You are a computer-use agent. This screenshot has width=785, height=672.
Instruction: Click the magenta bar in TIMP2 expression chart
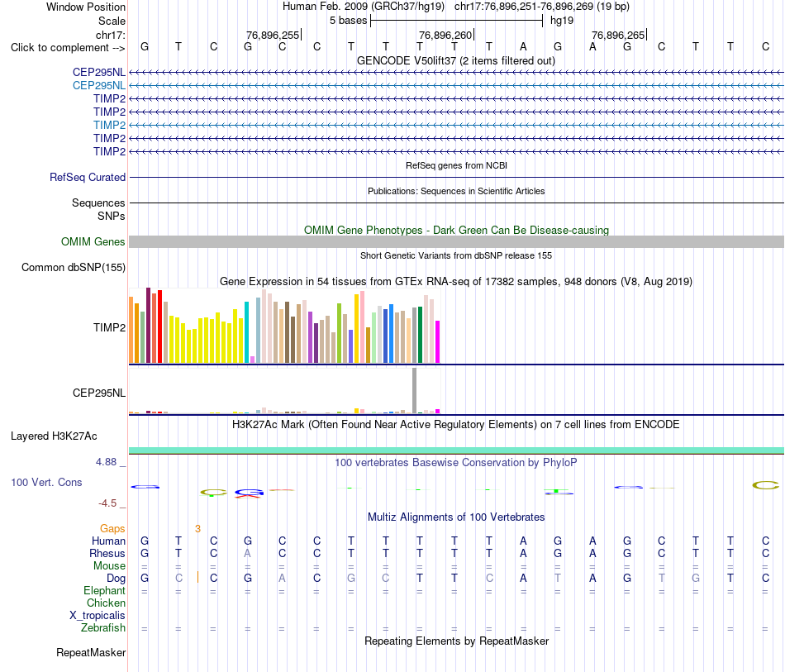click(x=438, y=341)
